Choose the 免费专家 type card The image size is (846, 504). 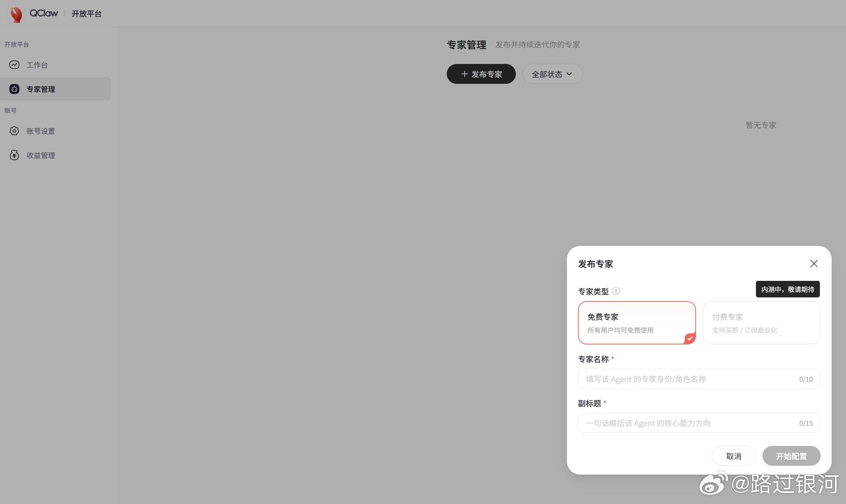[637, 323]
